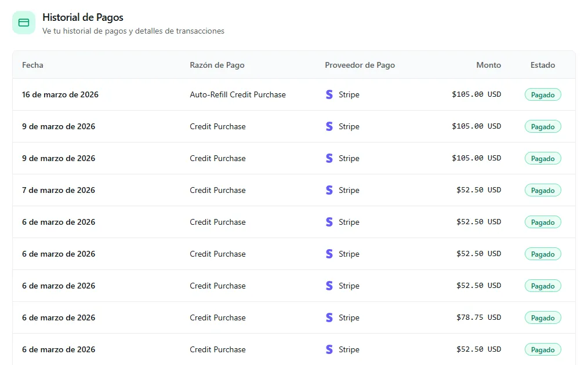
Task: Click the "Razón de Pago" column header
Action: 217,65
